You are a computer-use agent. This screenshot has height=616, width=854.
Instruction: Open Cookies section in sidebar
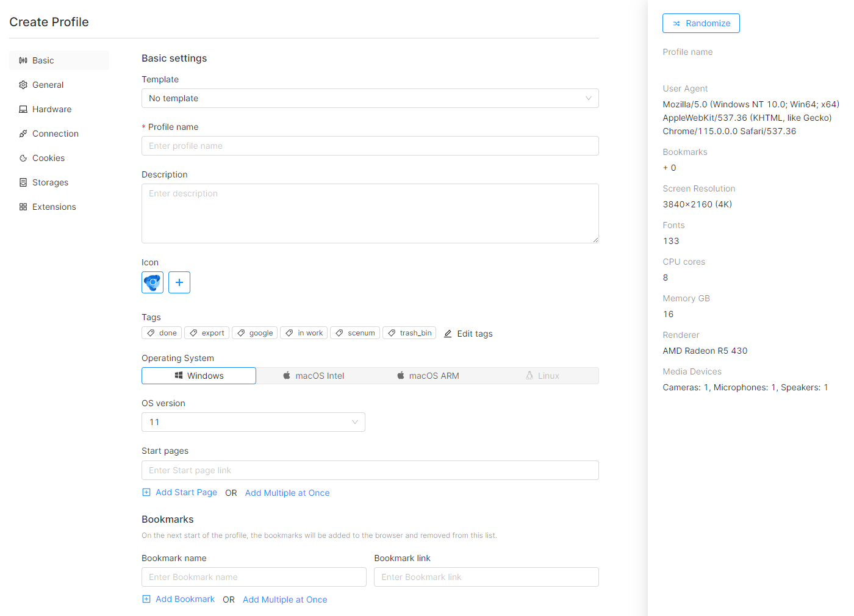pos(48,158)
